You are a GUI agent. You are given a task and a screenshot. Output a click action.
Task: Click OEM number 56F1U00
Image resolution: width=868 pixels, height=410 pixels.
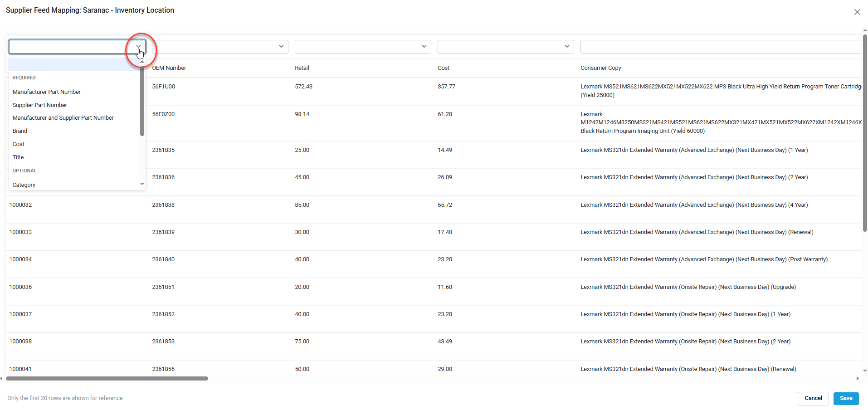pos(163,87)
